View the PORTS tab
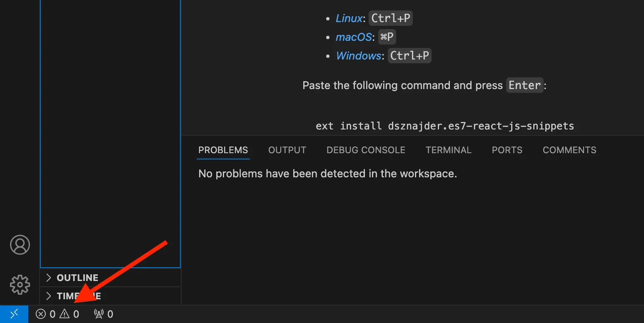Screen dimensions: 644x323 pos(507,150)
